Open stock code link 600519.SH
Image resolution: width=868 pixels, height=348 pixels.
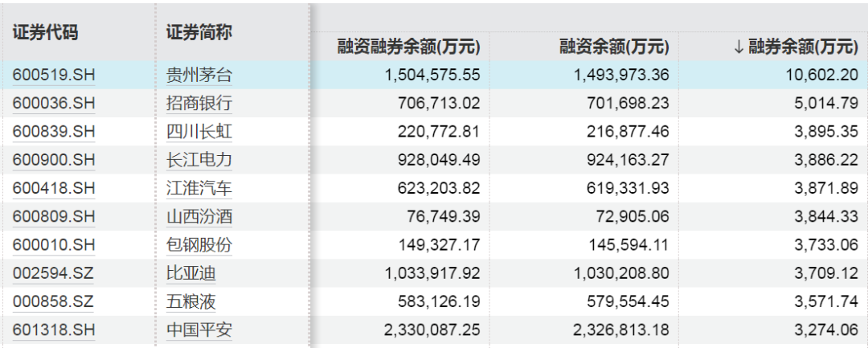coord(54,76)
